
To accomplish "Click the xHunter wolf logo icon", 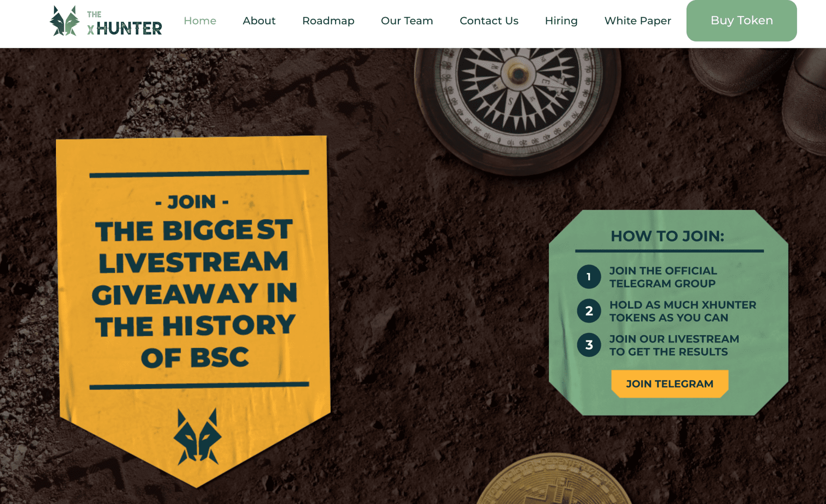I will click(64, 21).
